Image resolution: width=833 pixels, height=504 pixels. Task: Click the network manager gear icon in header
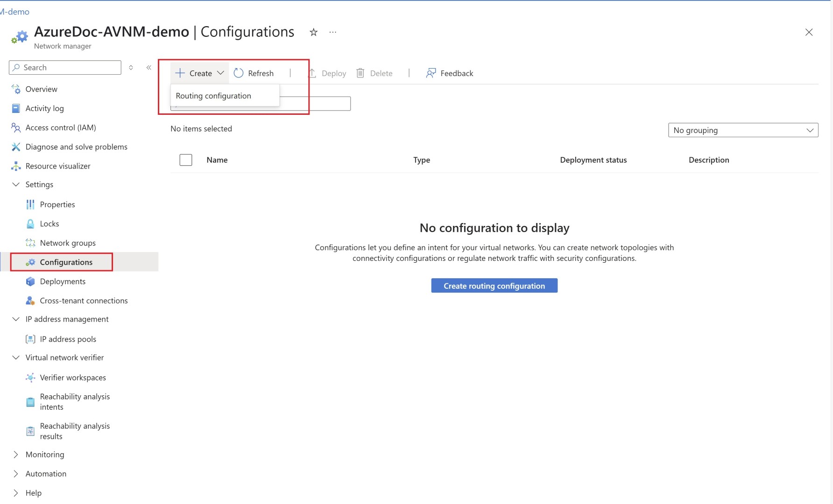point(20,37)
